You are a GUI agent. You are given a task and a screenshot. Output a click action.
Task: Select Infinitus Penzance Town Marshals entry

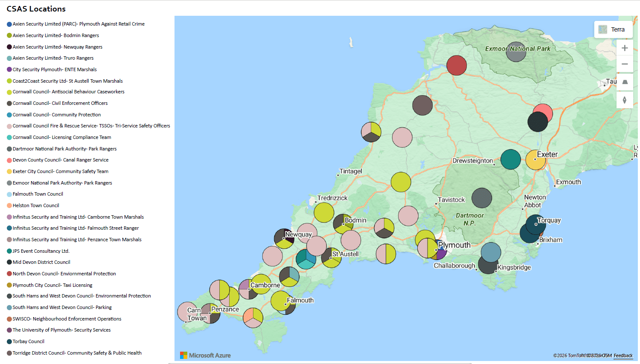coord(77,240)
